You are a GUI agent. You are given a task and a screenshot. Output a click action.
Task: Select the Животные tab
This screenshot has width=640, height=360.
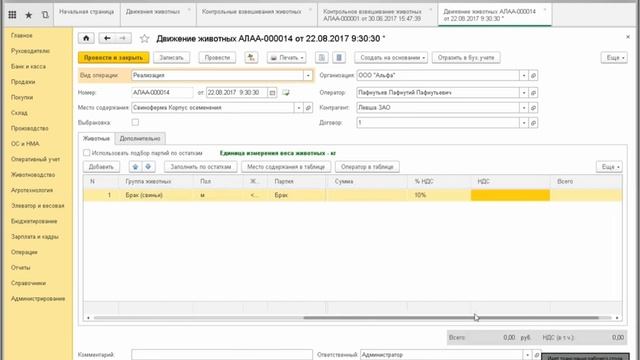[x=96, y=138]
